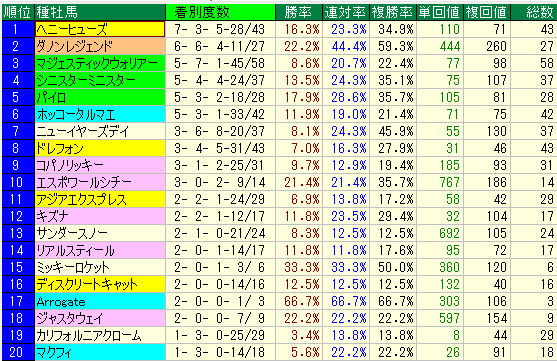Sort by the 勝率 column header
557x361 pixels.
pyautogui.click(x=299, y=12)
